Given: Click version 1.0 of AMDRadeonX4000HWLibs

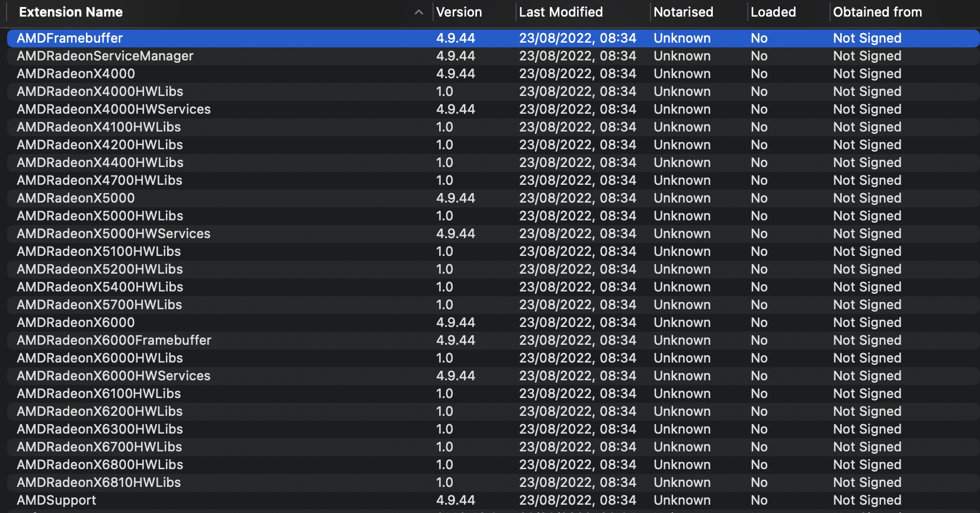Looking at the screenshot, I should click(x=444, y=91).
